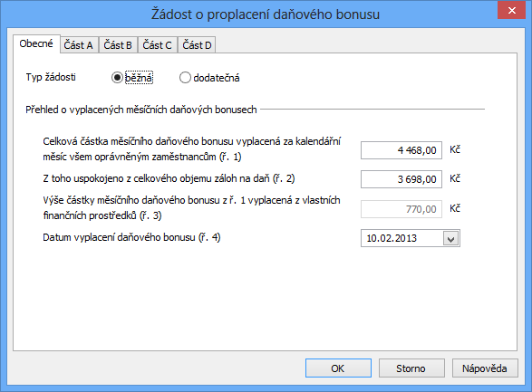Click the Žádost o proplacení title bar
This screenshot has height=392, width=532.
click(266, 14)
